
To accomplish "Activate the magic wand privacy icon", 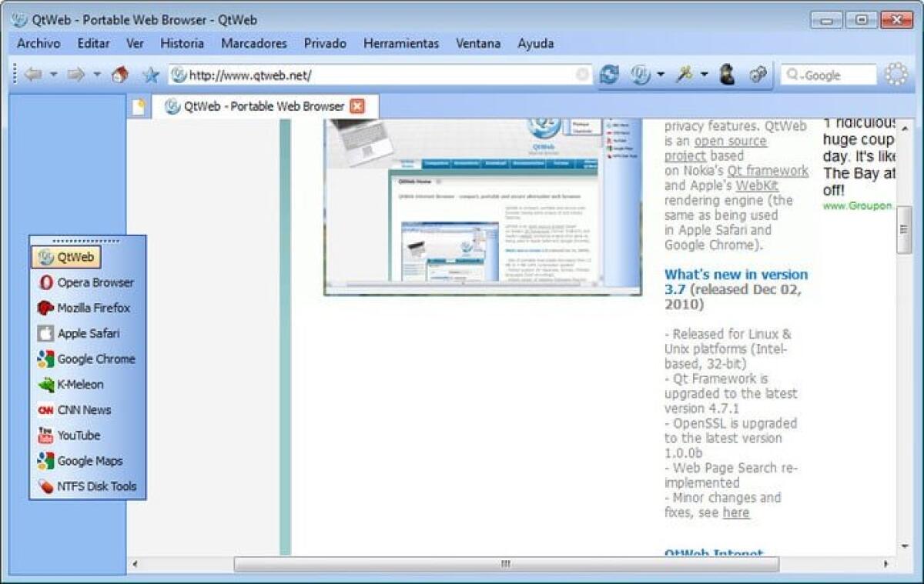I will tap(684, 73).
